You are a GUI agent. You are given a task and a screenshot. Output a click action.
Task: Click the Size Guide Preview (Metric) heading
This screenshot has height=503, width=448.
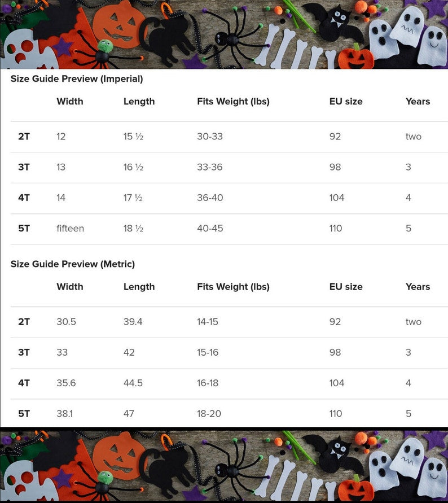point(73,264)
